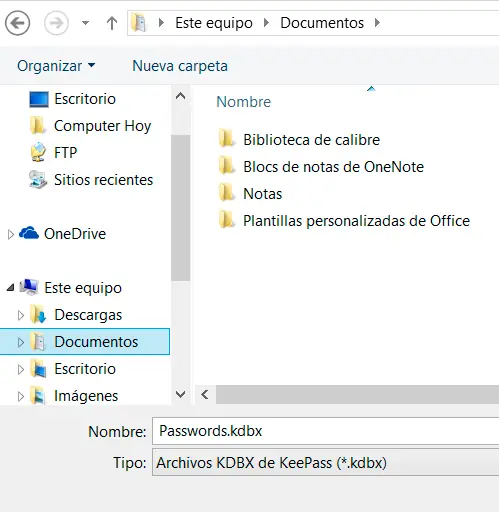The height and width of the screenshot is (512, 499).
Task: Create a Nueva carpeta
Action: click(180, 66)
